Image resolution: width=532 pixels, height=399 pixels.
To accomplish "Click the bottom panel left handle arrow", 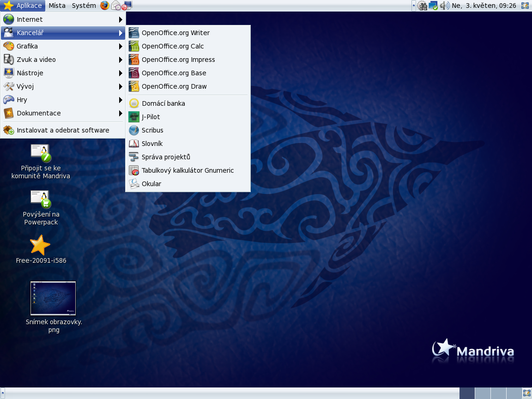I will coord(3,393).
